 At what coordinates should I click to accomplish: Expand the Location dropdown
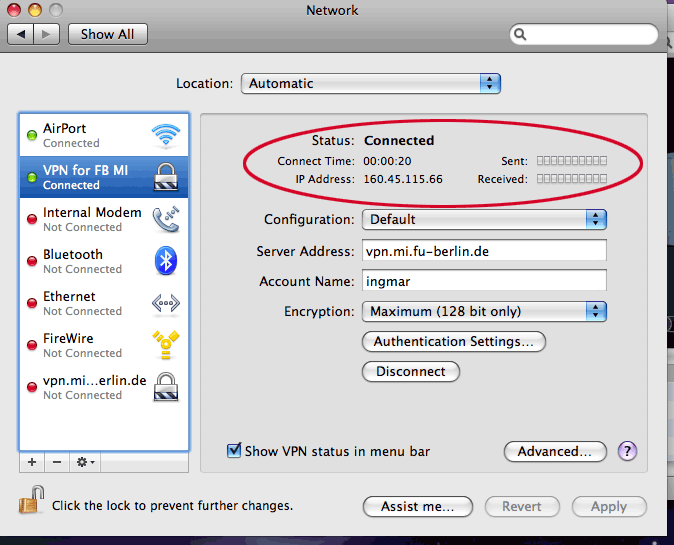coord(371,84)
